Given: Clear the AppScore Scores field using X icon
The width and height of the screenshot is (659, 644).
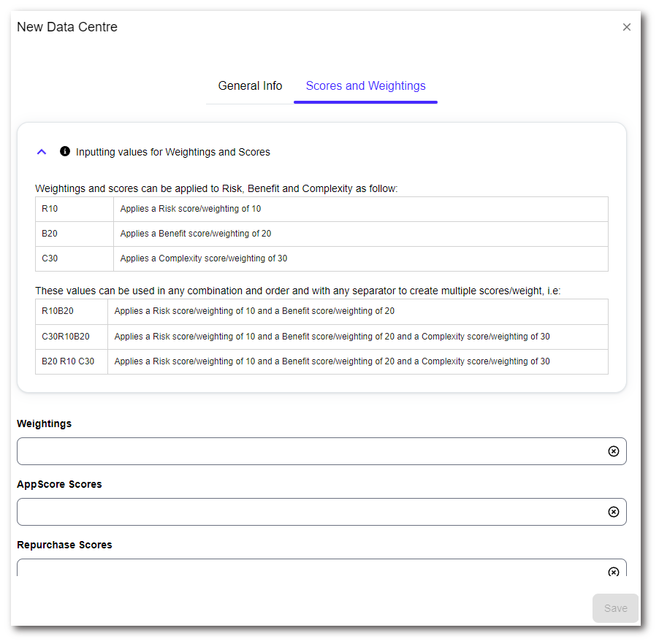Looking at the screenshot, I should [614, 512].
